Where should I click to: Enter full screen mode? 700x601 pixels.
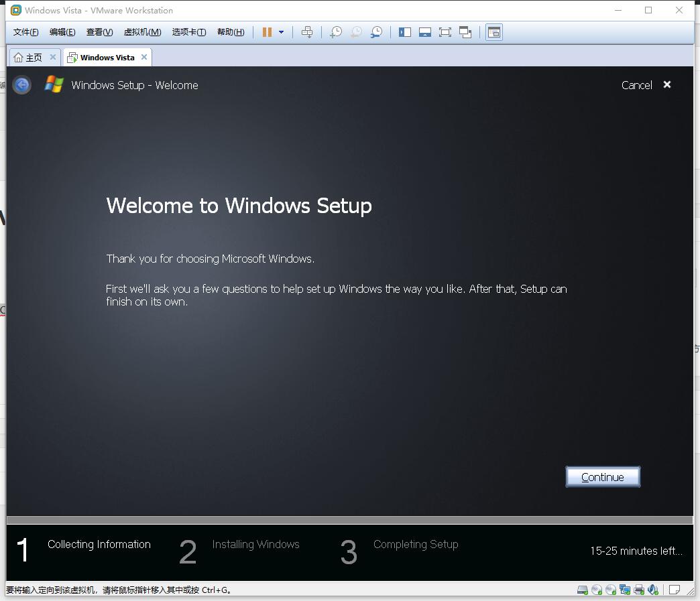[x=445, y=32]
